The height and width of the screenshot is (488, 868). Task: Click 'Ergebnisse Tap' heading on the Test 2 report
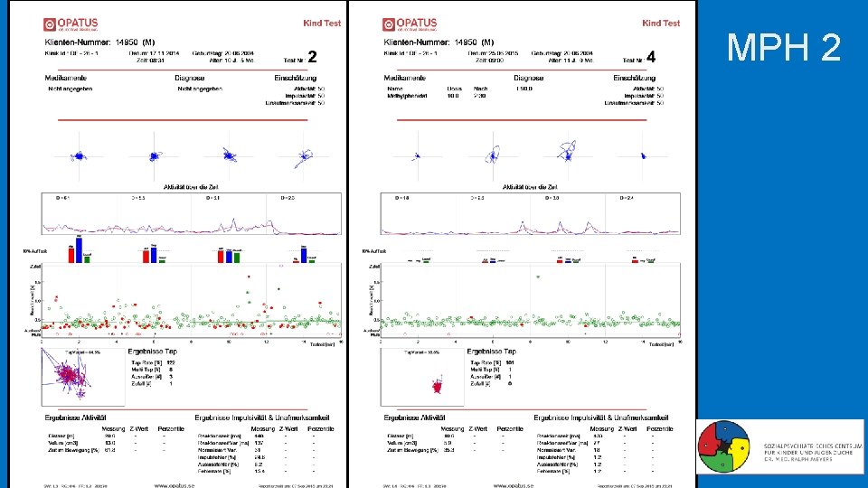point(152,352)
